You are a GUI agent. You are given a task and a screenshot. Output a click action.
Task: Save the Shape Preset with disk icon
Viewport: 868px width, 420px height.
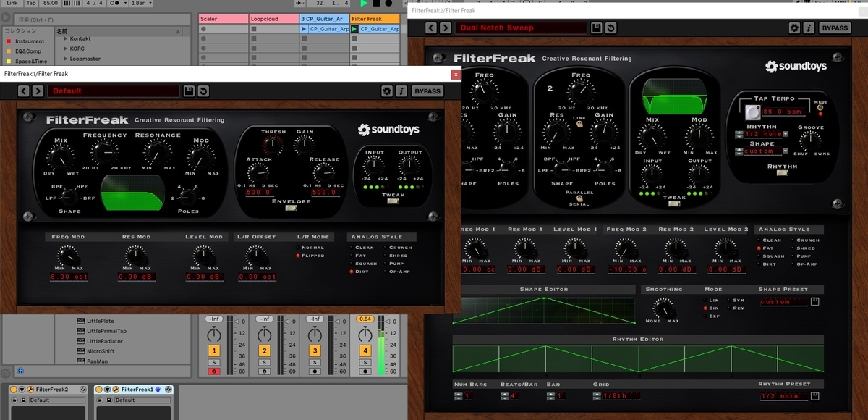[x=814, y=301]
